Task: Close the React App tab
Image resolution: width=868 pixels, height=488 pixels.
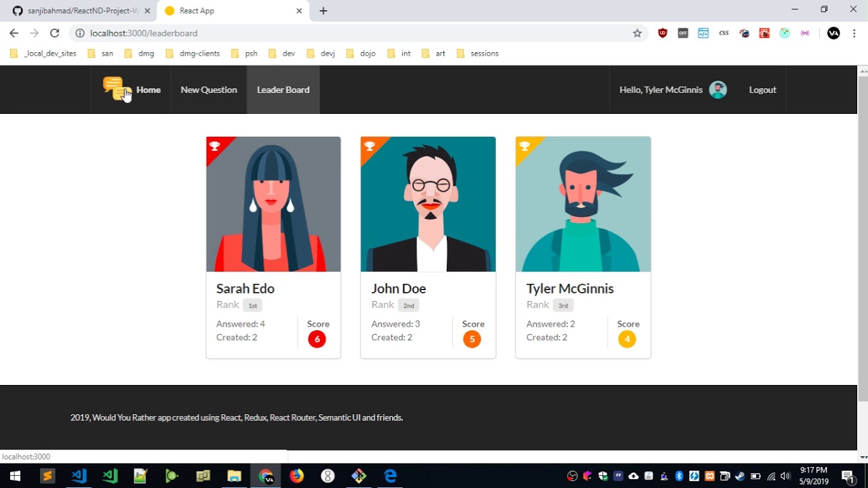Action: [x=299, y=11]
